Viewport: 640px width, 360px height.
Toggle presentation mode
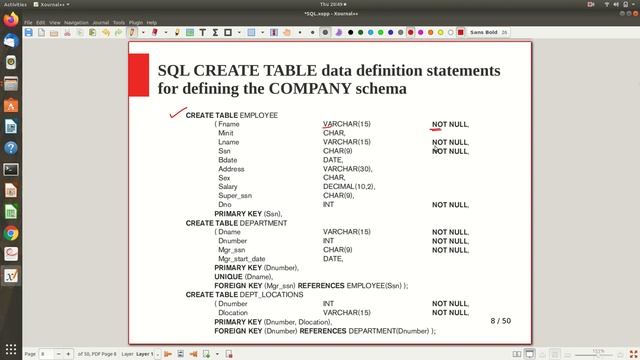[x=529, y=354]
